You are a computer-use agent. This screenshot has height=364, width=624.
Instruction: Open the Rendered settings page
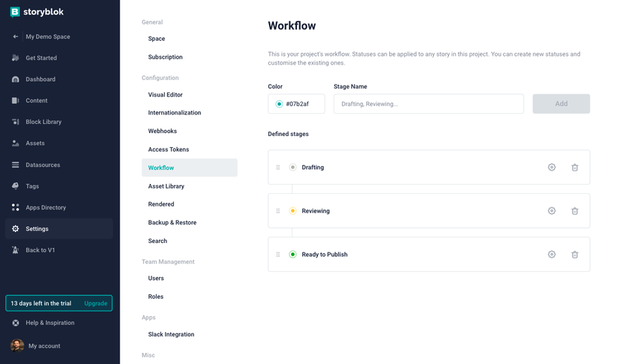[160, 204]
